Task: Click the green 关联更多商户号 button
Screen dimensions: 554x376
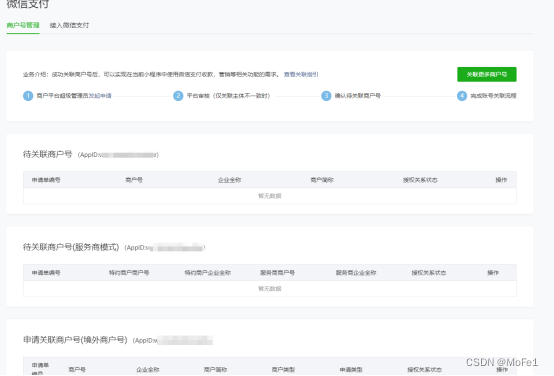Action: pyautogui.click(x=487, y=74)
